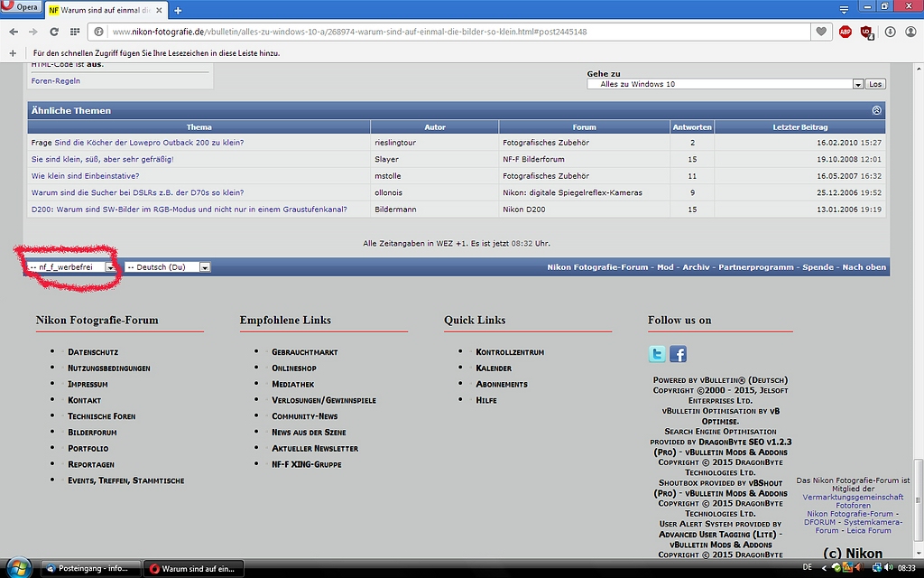Screen dimensions: 924x578
Task: Open thread 'Warum sind die Sucher bei DSLRs'
Action: (137, 192)
